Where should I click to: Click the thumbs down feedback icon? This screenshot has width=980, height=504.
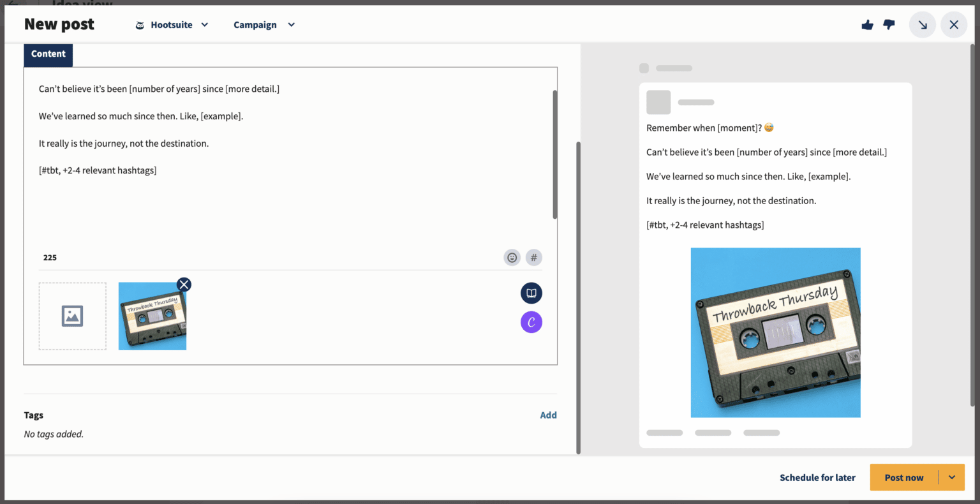(889, 25)
